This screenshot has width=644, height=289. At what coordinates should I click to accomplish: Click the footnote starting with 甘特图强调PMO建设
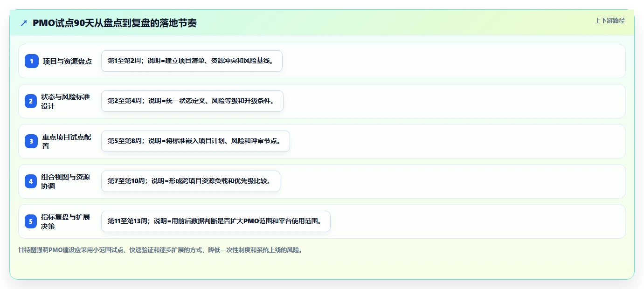point(162,250)
